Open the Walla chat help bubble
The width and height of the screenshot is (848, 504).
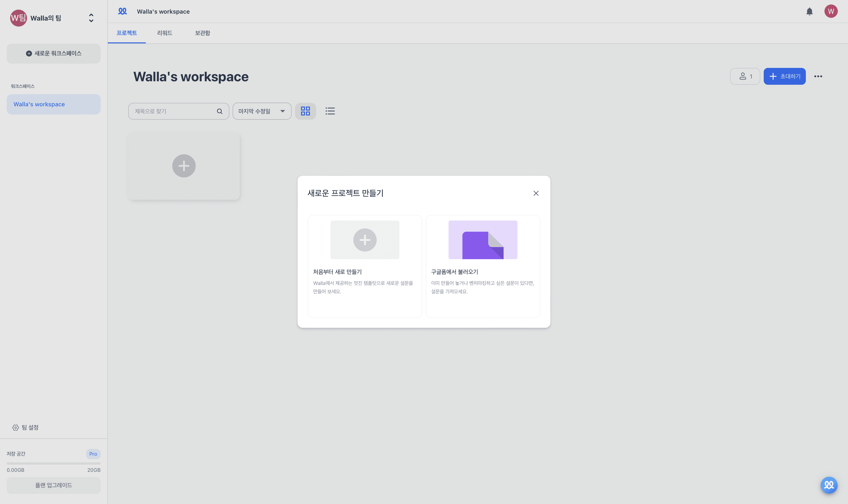click(829, 485)
